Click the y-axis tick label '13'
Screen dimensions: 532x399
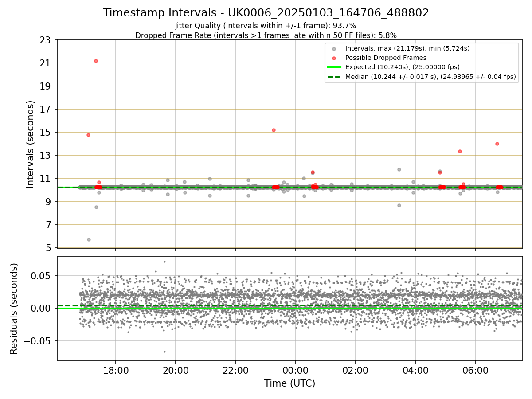pyautogui.click(x=46, y=156)
